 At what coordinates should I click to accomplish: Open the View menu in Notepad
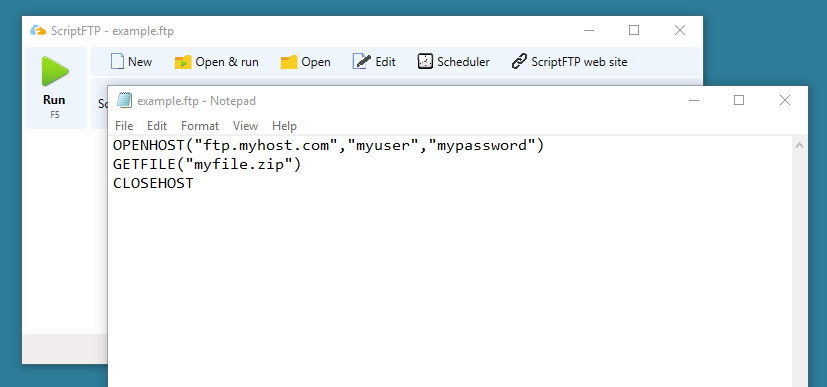[245, 126]
